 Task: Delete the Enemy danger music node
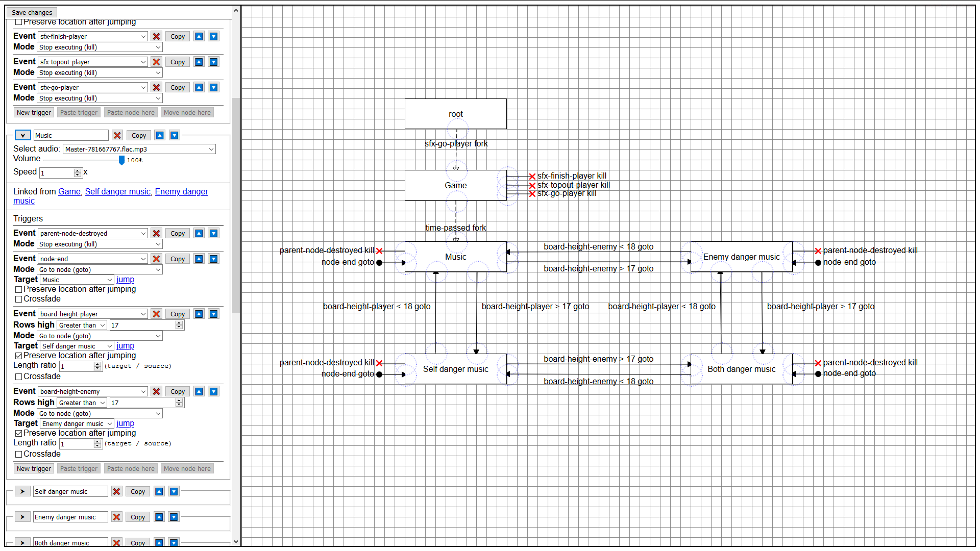pyautogui.click(x=116, y=517)
